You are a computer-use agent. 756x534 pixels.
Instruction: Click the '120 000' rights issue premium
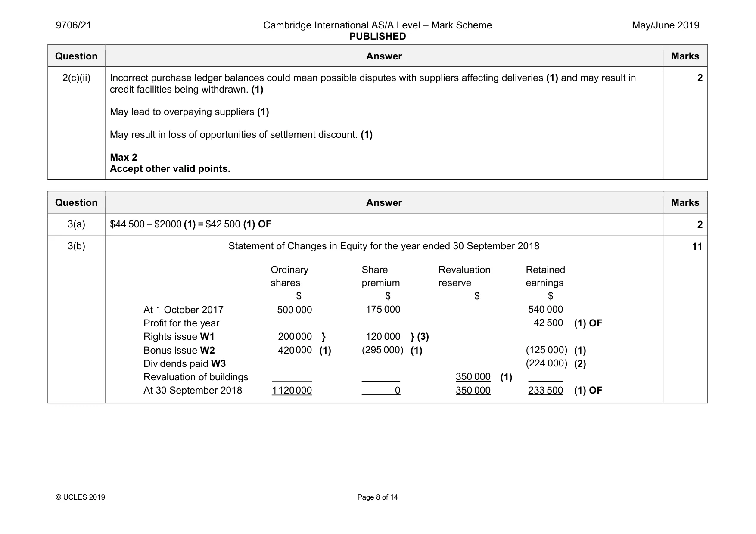(383, 336)
